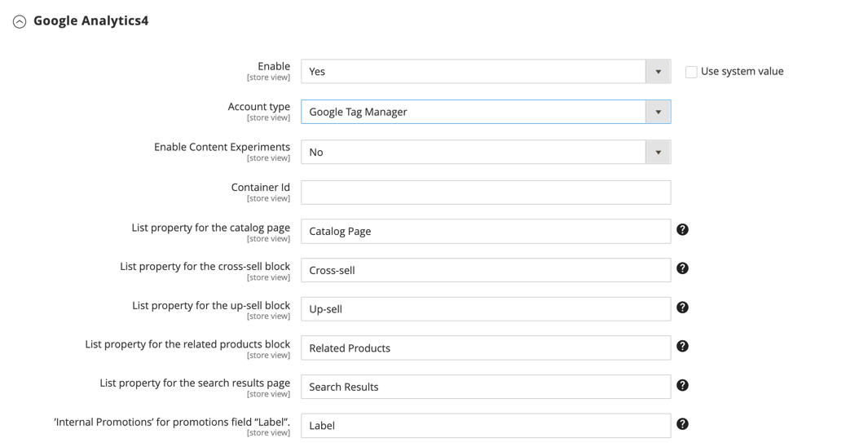This screenshot has height=443, width=868.
Task: Click help icon beside Related Products field
Action: 682,347
